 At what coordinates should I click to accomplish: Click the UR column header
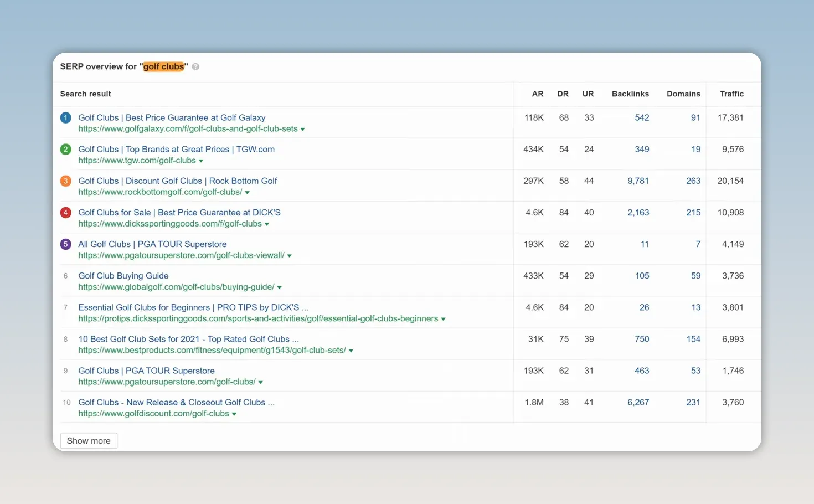pyautogui.click(x=588, y=94)
